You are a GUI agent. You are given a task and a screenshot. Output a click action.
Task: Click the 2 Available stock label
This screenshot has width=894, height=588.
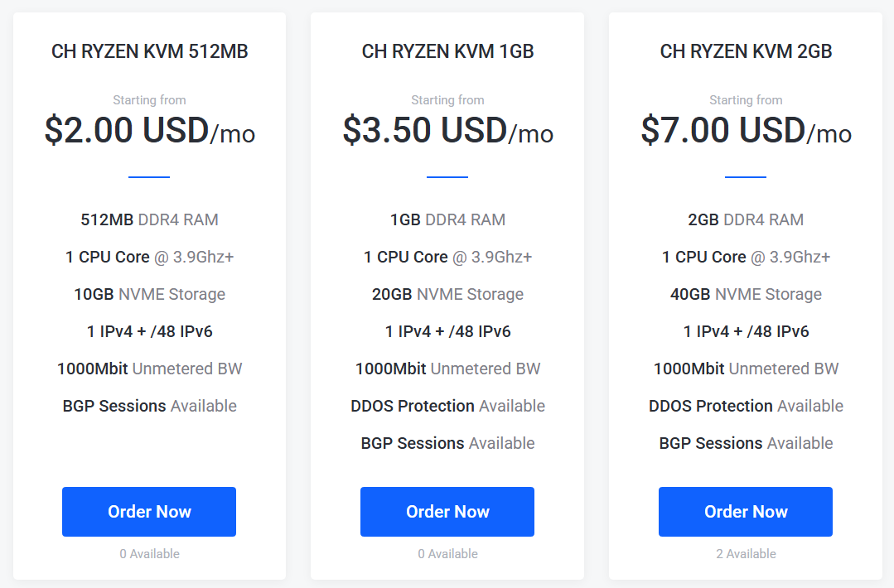(746, 553)
